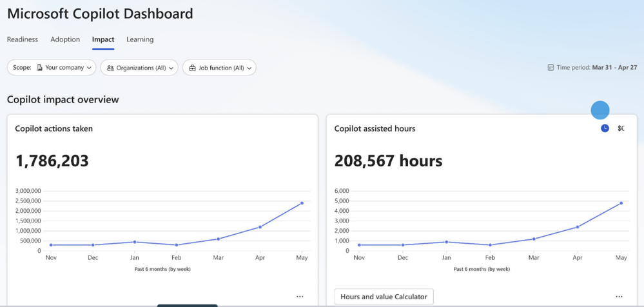Open the Job function (All) filter
The height and width of the screenshot is (307, 644).
[x=219, y=68]
